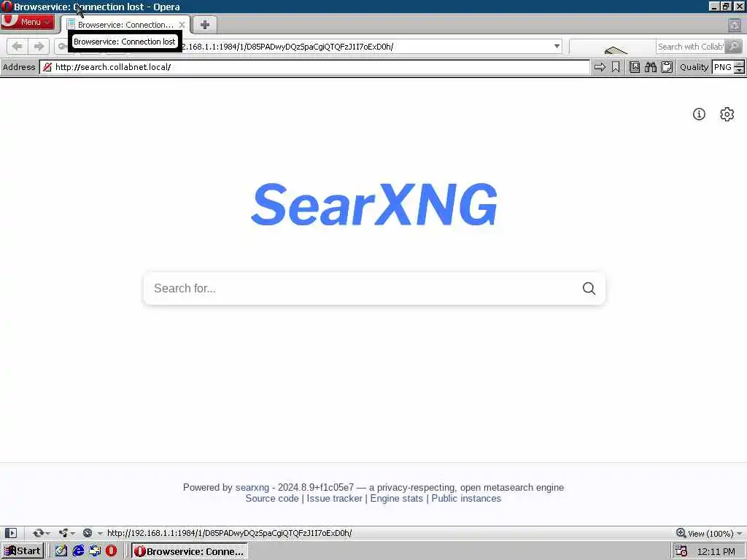Click the SearXNG logo
The width and height of the screenshot is (747, 560).
374,204
